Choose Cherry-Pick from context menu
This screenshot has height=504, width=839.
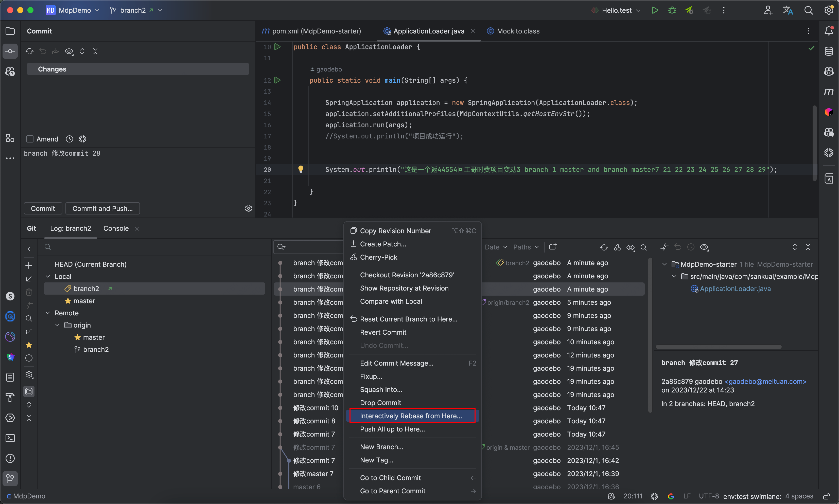(412, 257)
